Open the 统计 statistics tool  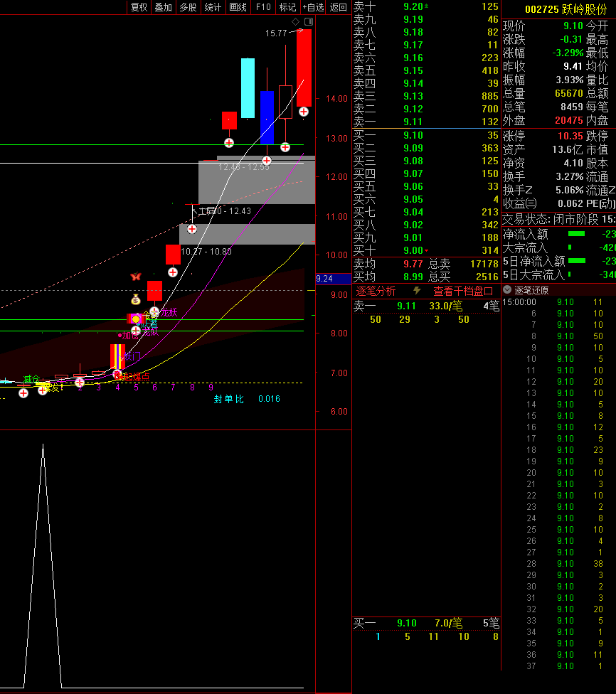(213, 7)
